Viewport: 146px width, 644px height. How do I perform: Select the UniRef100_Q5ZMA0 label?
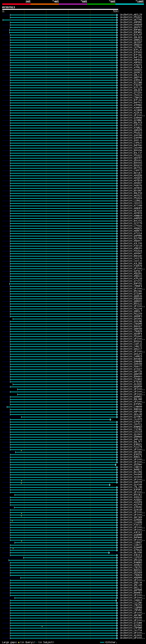coord(131,464)
